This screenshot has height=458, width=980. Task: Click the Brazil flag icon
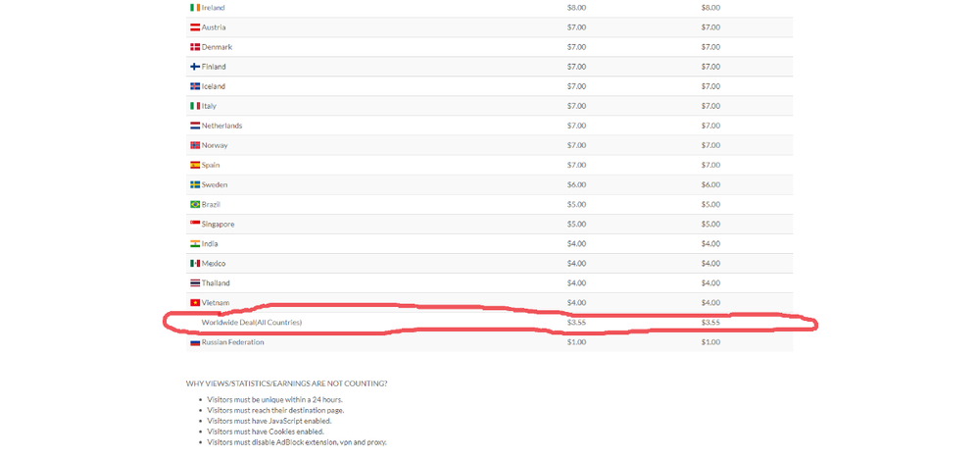point(194,204)
